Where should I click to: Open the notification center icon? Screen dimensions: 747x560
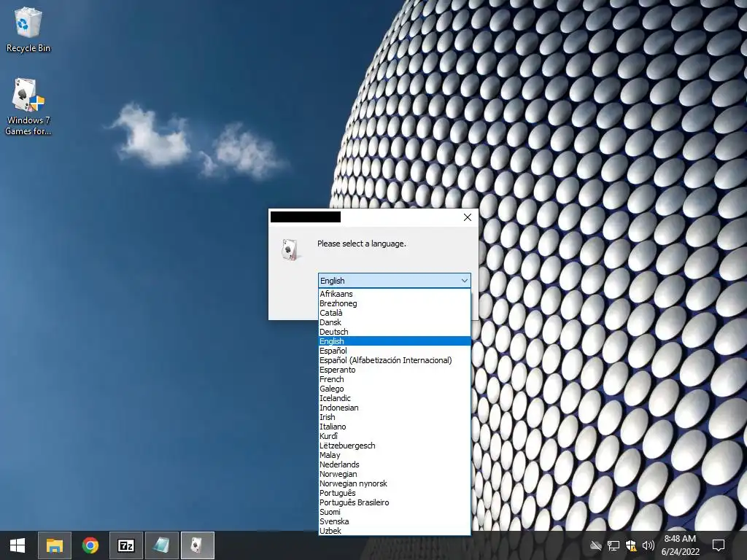point(718,545)
